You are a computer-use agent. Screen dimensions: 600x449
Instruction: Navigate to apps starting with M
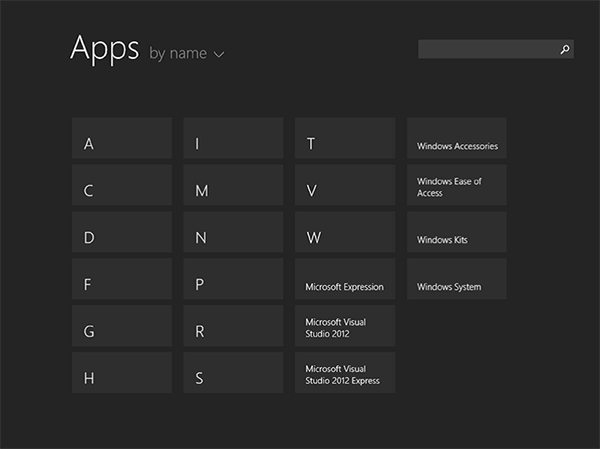tap(233, 185)
